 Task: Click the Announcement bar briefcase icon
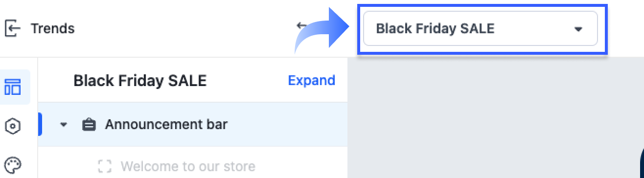coord(89,124)
